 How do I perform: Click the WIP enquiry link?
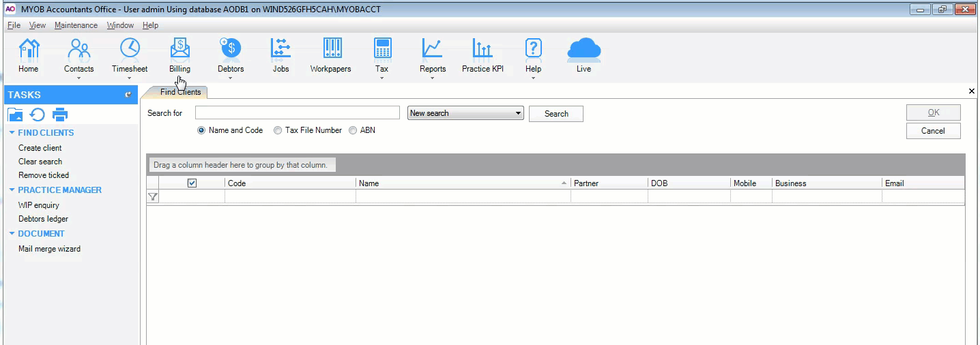pyautogui.click(x=39, y=205)
